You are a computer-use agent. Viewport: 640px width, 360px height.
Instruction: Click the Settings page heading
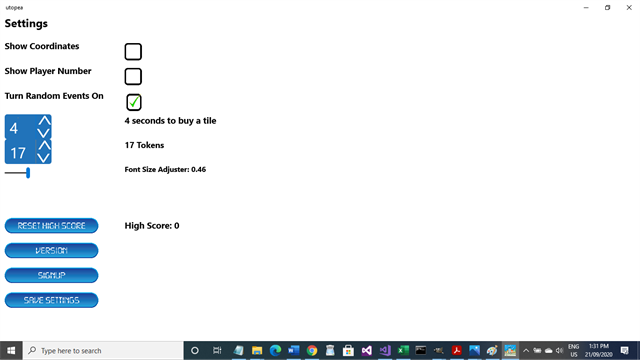point(26,23)
